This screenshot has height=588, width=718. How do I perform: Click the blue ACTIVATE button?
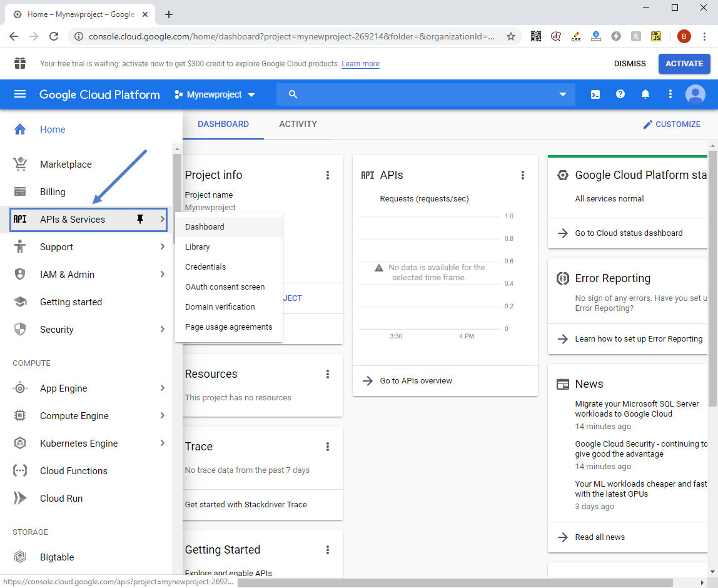(x=684, y=64)
